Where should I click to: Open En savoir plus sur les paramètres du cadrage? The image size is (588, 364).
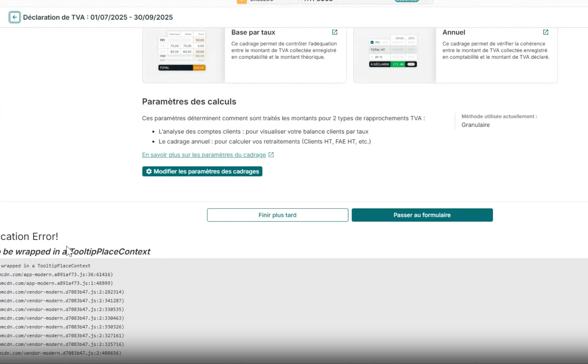pos(204,155)
